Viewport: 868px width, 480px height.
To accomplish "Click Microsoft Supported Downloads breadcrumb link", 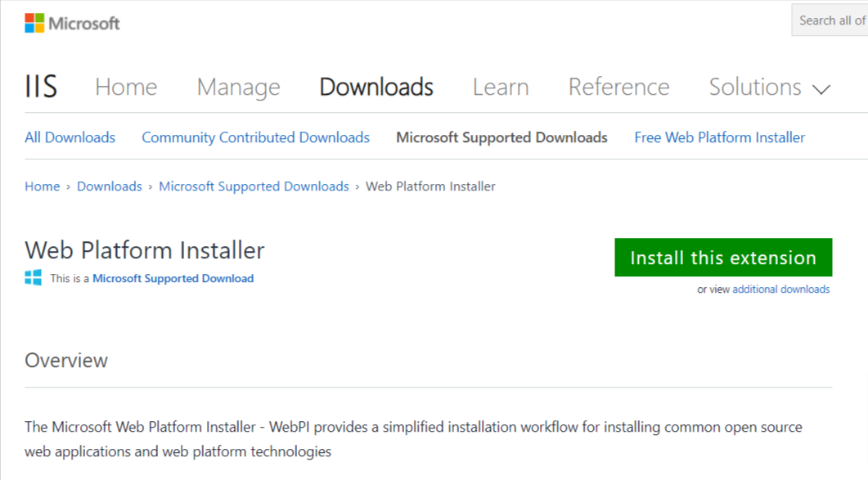I will click(254, 186).
